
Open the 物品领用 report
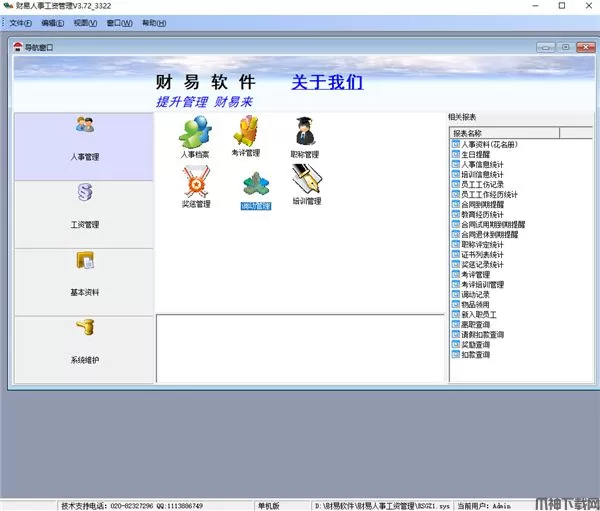tap(471, 304)
